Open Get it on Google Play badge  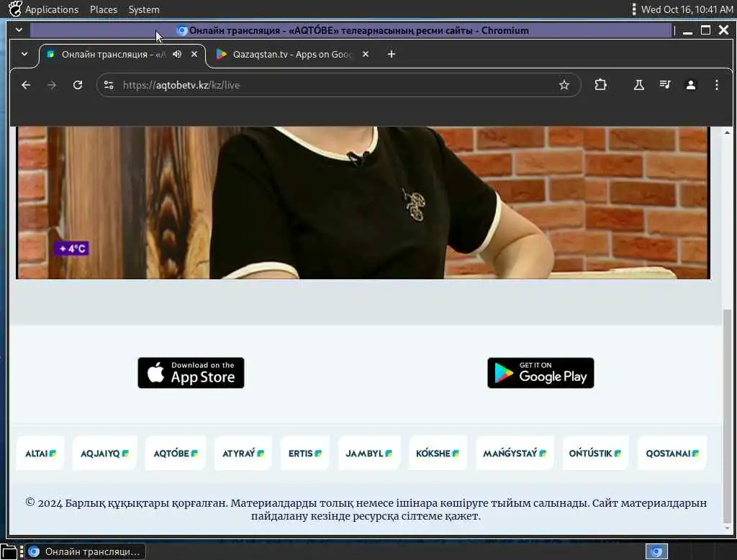pyautogui.click(x=541, y=373)
